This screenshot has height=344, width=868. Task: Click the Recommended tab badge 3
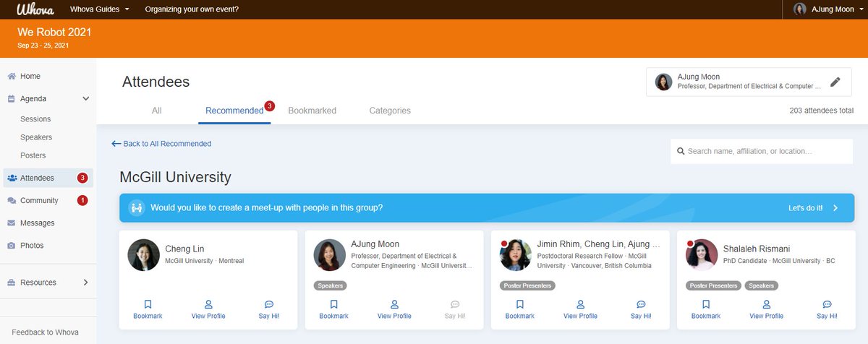pyautogui.click(x=269, y=106)
